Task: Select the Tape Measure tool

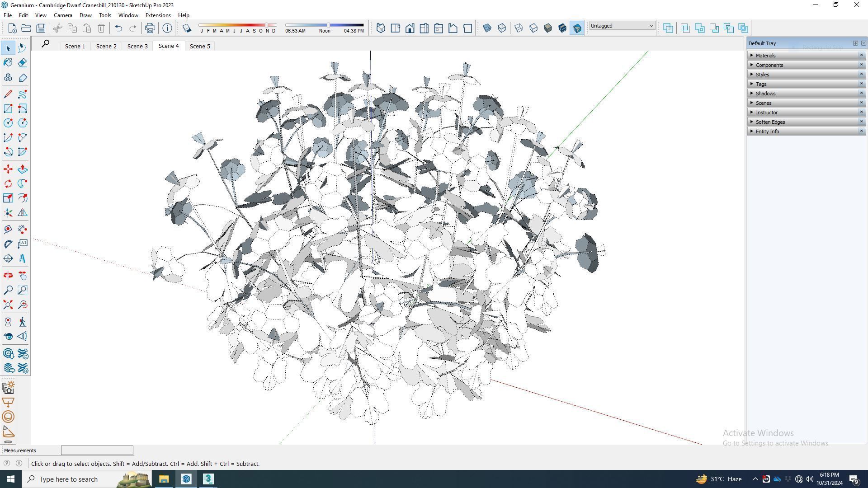Action: pyautogui.click(x=8, y=230)
